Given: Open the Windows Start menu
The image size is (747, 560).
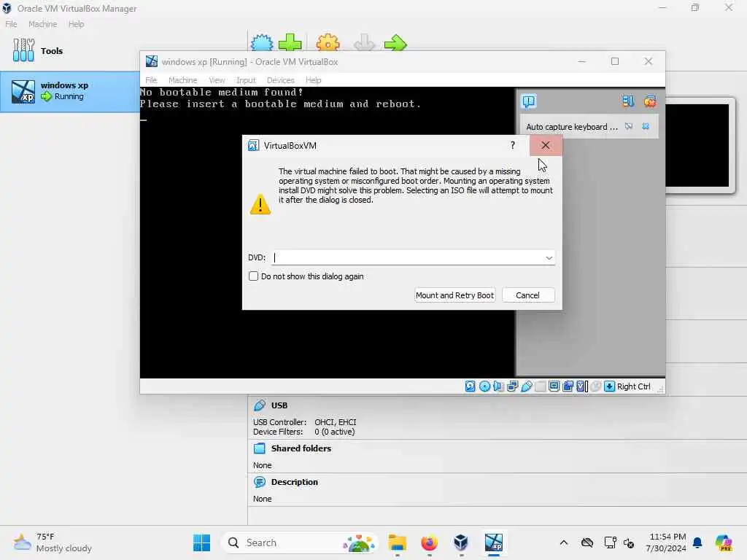Looking at the screenshot, I should pyautogui.click(x=201, y=542).
